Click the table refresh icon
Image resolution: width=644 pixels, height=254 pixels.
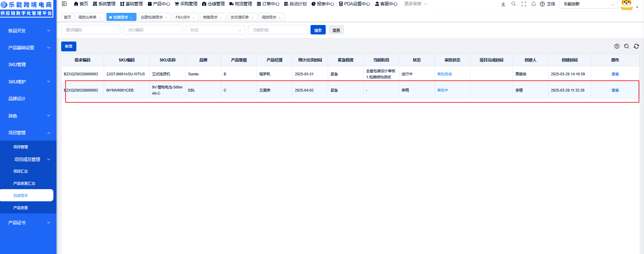pyautogui.click(x=636, y=46)
